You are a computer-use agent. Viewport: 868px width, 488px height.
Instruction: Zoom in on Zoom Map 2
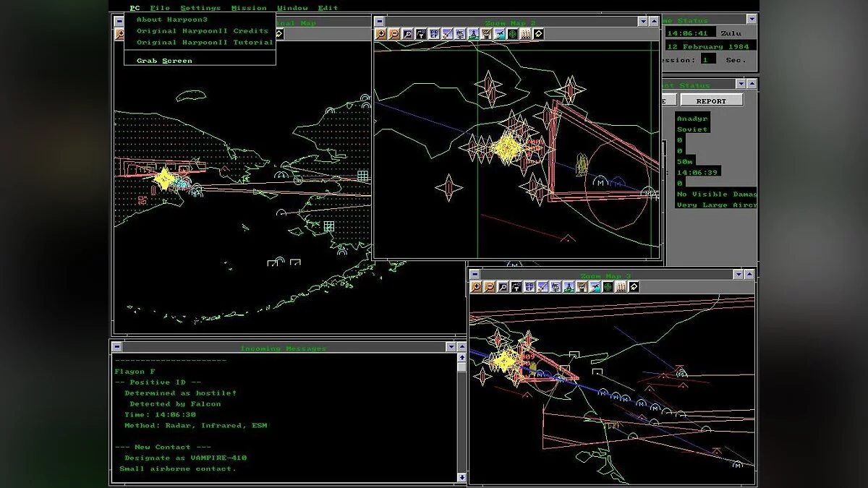(380, 34)
